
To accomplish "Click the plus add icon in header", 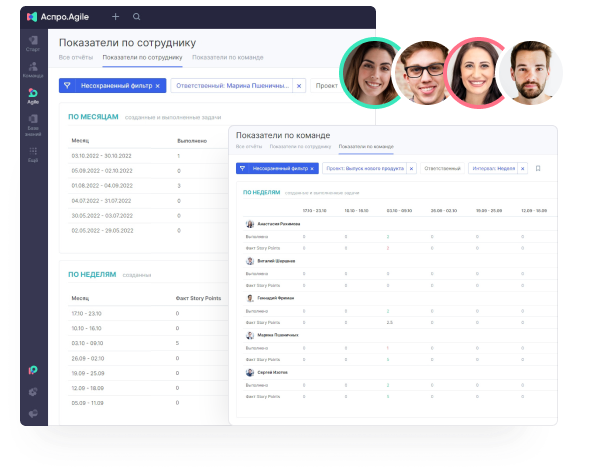I will click(x=116, y=17).
